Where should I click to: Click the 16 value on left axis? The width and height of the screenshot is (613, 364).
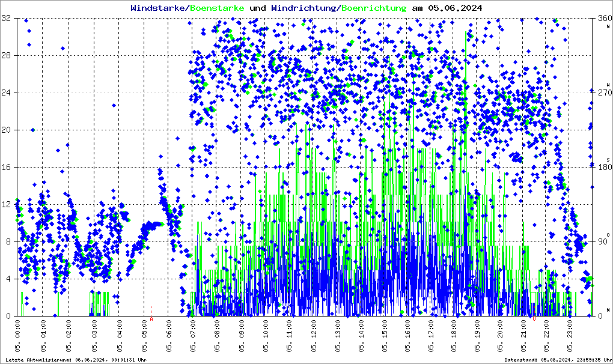pyautogui.click(x=6, y=167)
